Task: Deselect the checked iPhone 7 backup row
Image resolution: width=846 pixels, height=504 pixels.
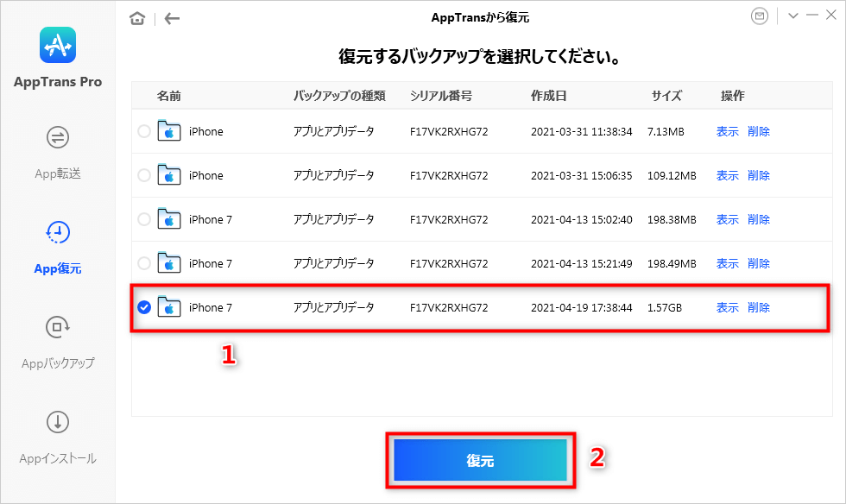Action: pyautogui.click(x=143, y=307)
